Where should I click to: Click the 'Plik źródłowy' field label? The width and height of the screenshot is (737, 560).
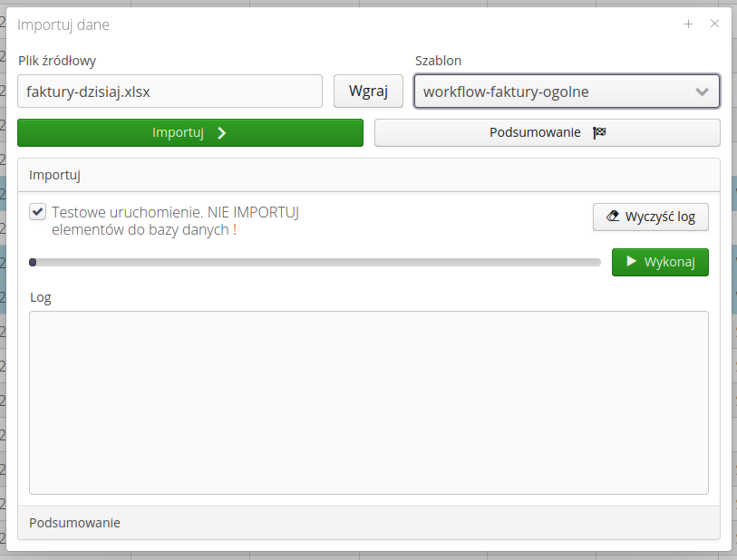(x=57, y=61)
